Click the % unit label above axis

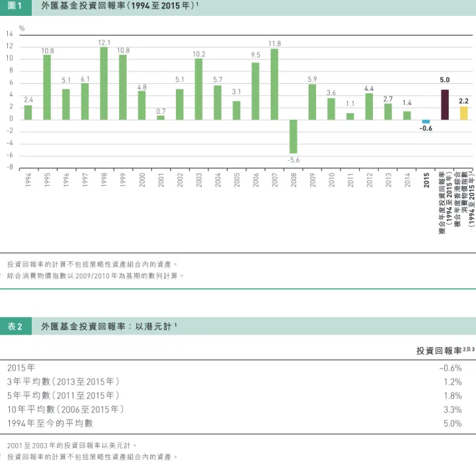tap(22, 28)
